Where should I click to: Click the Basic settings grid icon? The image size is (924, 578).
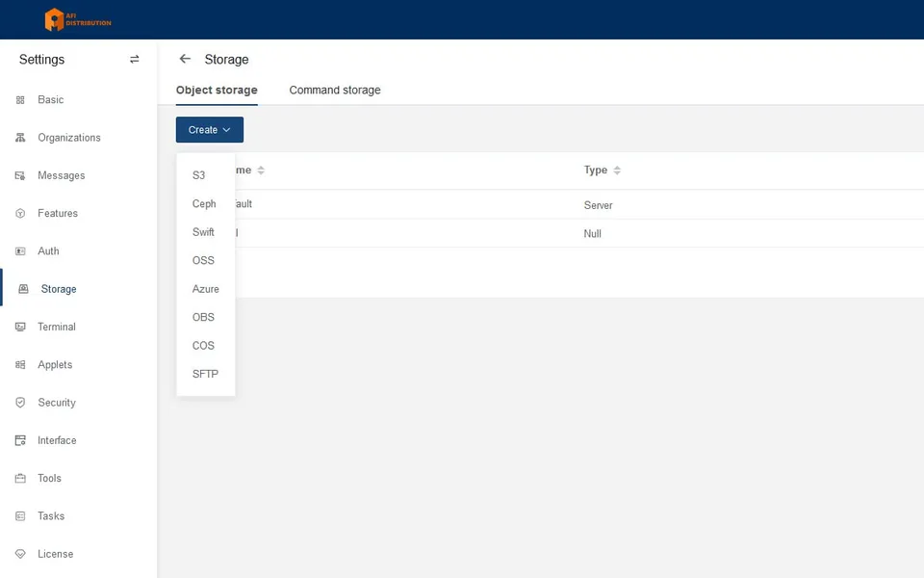(x=20, y=99)
